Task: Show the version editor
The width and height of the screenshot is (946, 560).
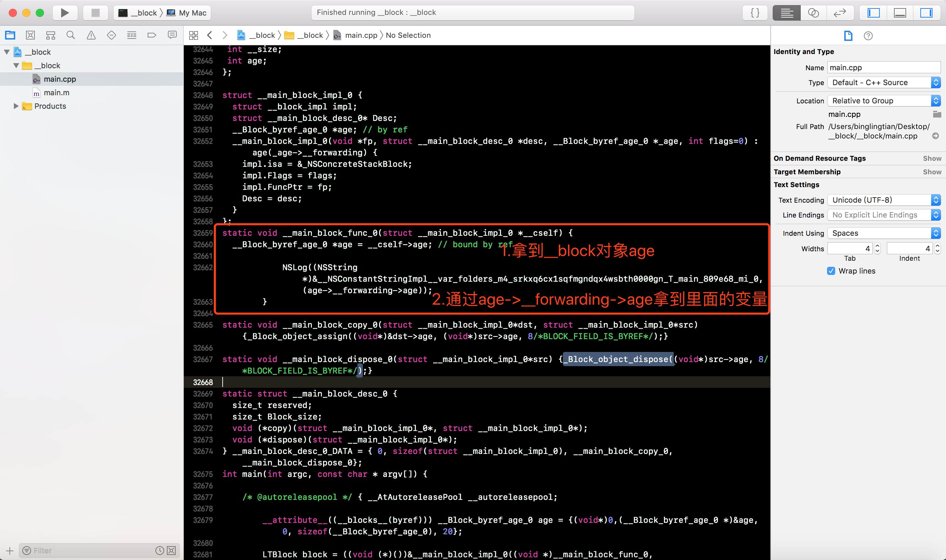Action: pos(840,13)
